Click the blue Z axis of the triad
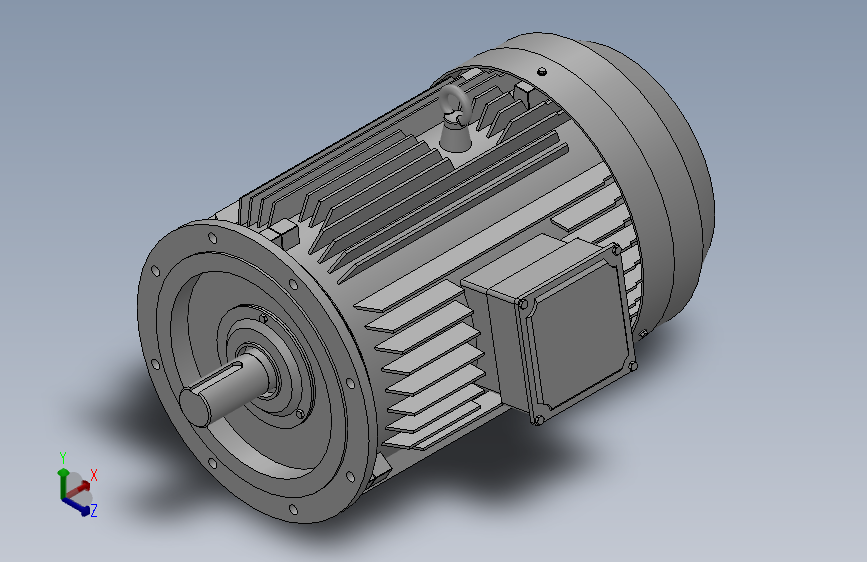This screenshot has height=562, width=867. click(76, 507)
